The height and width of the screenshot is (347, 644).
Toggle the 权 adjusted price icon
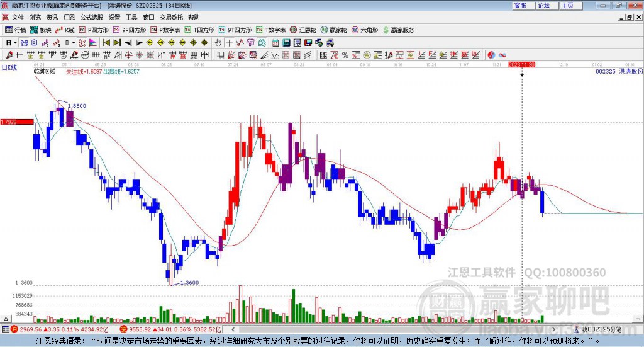82,43
